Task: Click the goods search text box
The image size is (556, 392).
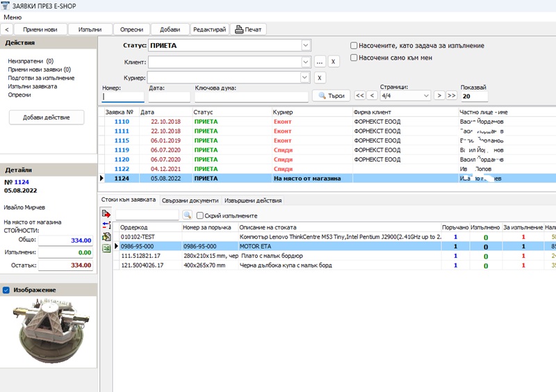Action: point(147,215)
